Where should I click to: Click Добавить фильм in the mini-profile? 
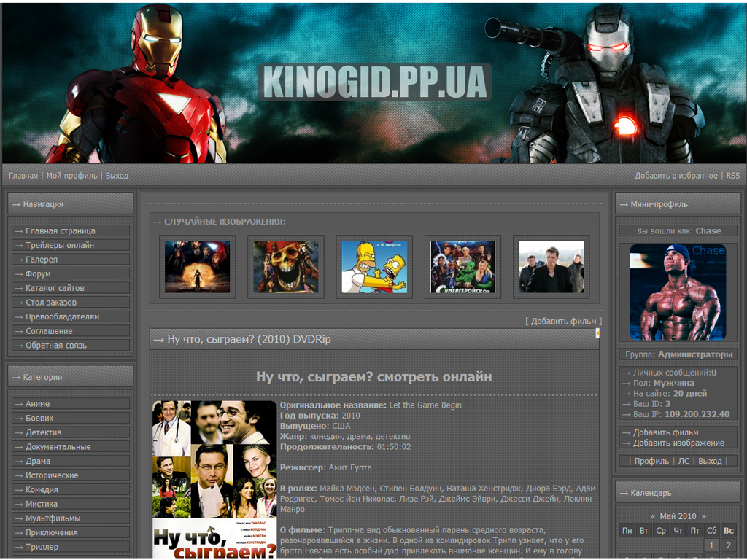pos(665,432)
